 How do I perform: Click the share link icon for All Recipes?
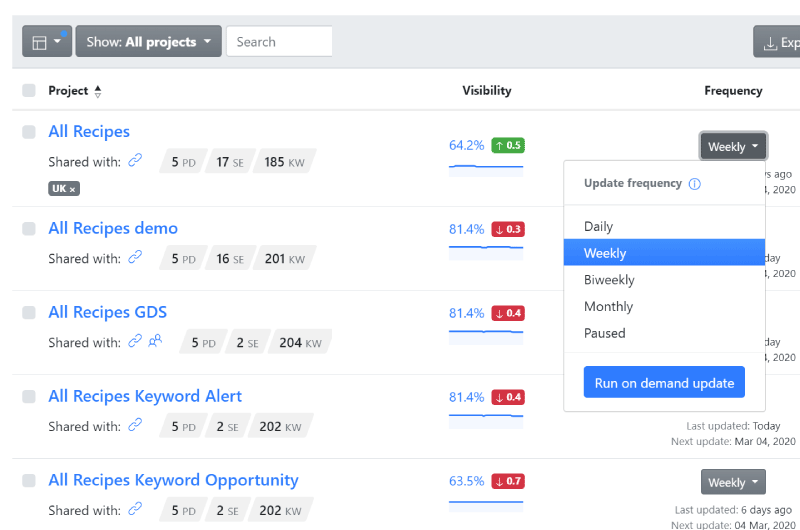click(135, 161)
